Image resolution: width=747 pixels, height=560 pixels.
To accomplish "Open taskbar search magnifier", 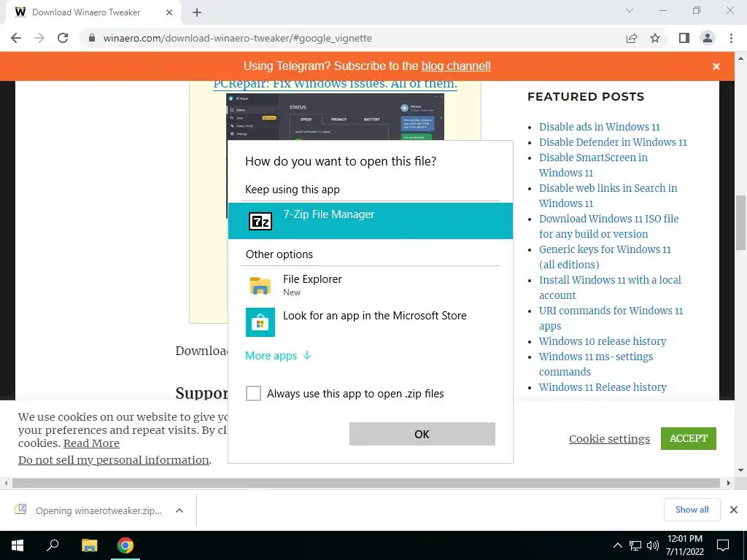I will pos(53,545).
